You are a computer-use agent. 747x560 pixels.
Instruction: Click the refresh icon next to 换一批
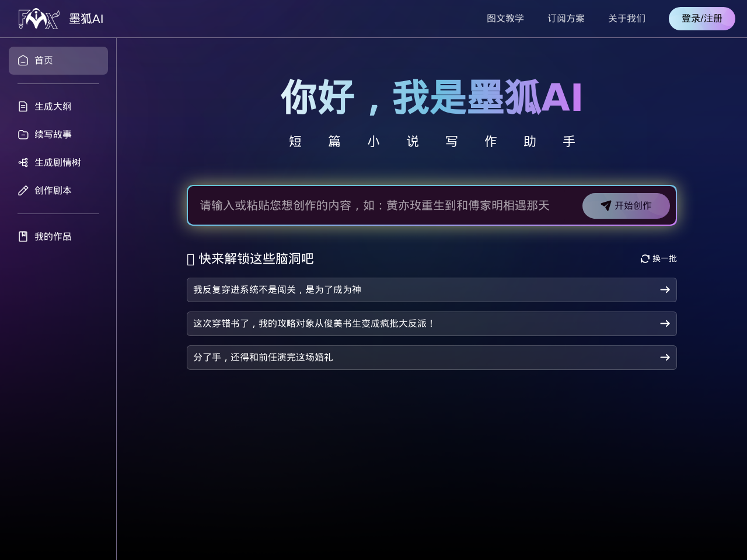(645, 259)
